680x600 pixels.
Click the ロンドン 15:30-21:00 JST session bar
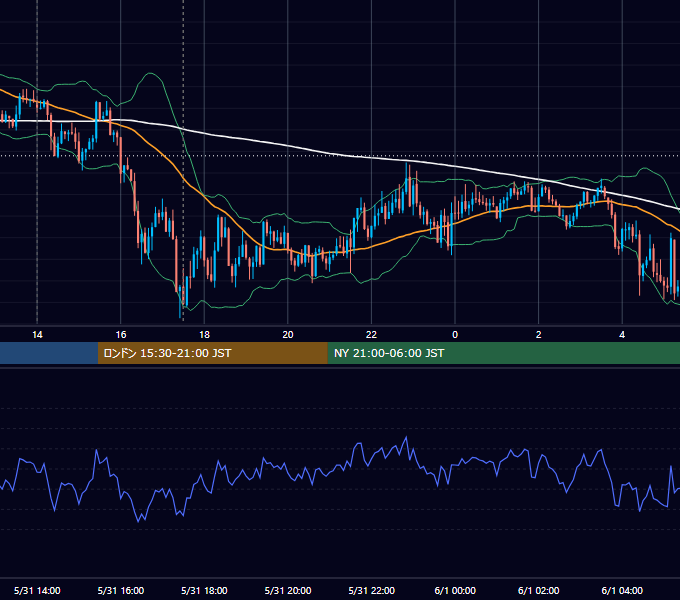tap(212, 353)
